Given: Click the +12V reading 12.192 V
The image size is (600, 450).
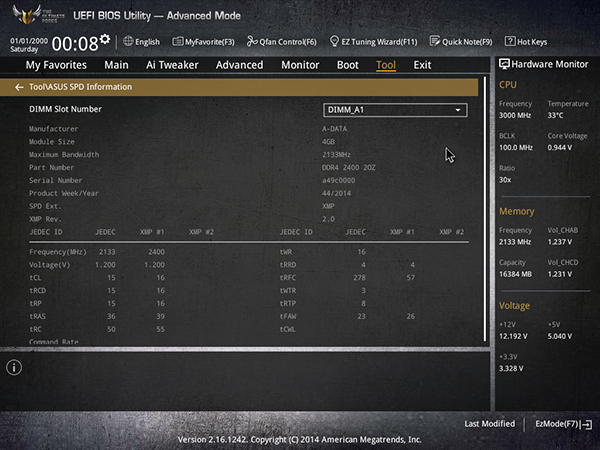Looking at the screenshot, I should [513, 336].
